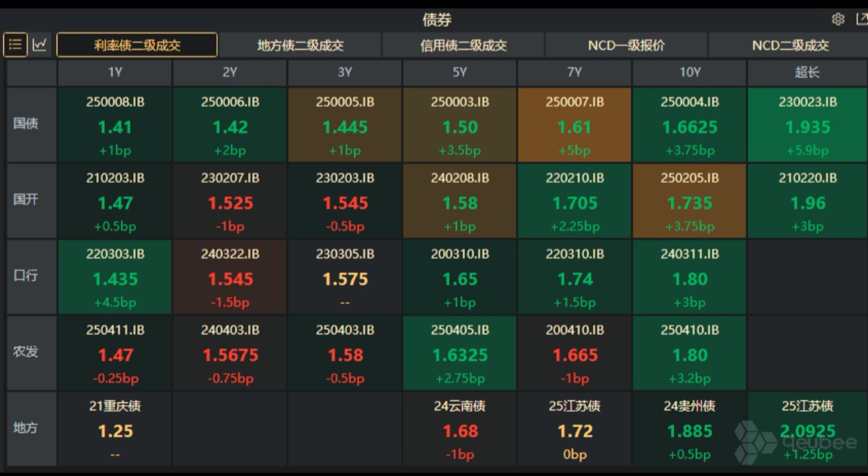Select the NCD一级报价 tab

tap(627, 45)
